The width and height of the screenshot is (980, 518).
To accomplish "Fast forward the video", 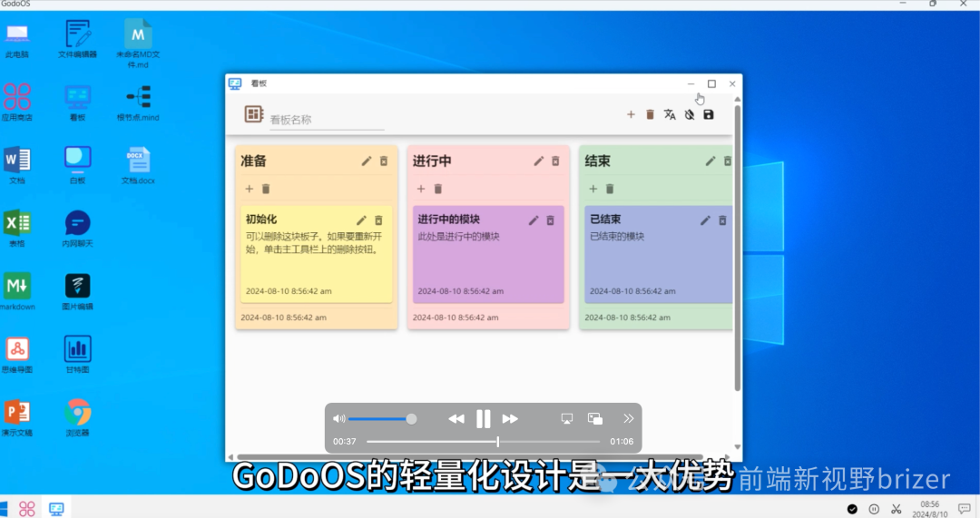I will 510,418.
